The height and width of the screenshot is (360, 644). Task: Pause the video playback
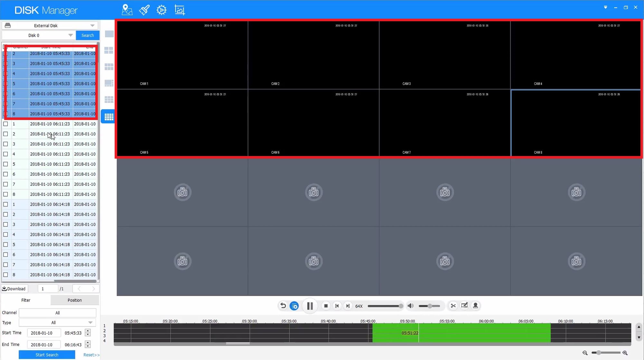tap(310, 306)
